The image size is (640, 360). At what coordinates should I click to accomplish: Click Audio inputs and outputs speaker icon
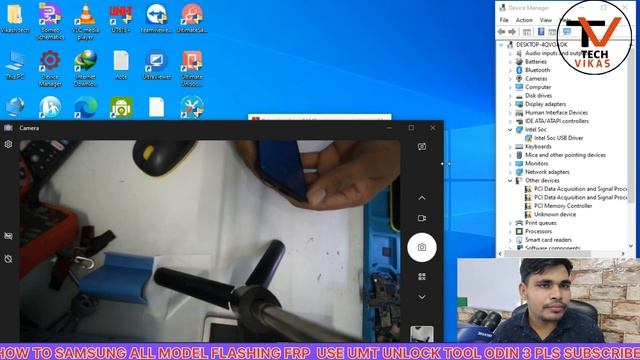click(x=519, y=53)
